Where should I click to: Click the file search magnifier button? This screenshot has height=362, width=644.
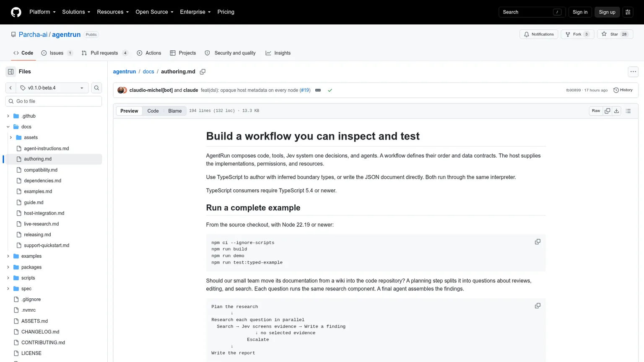[x=96, y=88]
